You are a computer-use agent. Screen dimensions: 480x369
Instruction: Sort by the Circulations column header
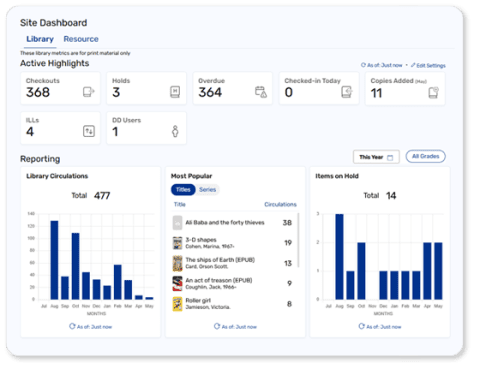[x=280, y=204]
